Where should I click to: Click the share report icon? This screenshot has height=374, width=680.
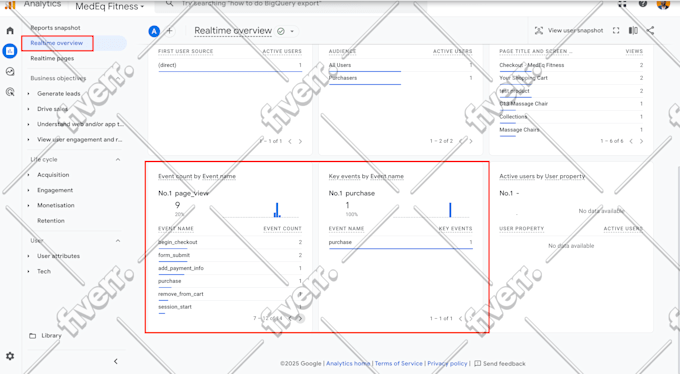pyautogui.click(x=650, y=30)
